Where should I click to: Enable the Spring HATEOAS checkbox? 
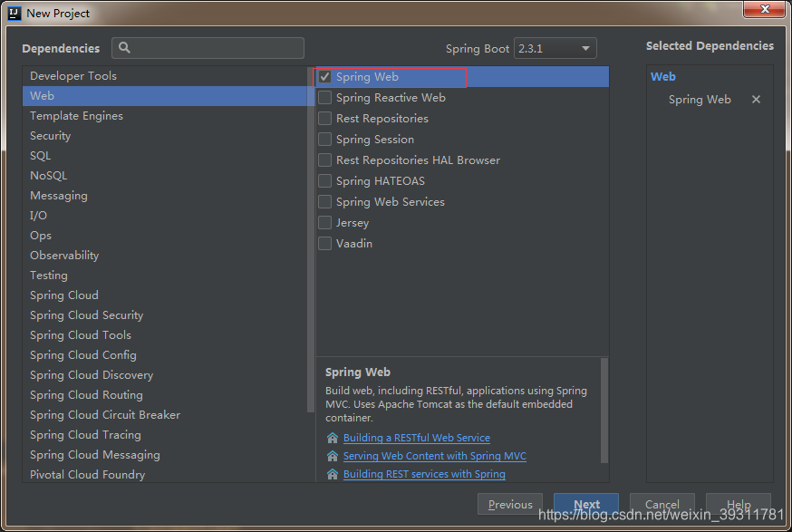[324, 181]
